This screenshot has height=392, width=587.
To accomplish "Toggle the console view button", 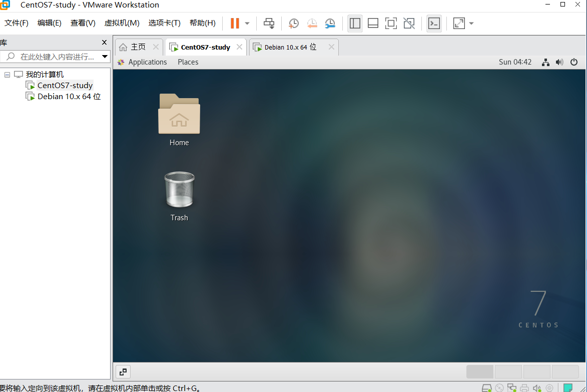I will [434, 24].
